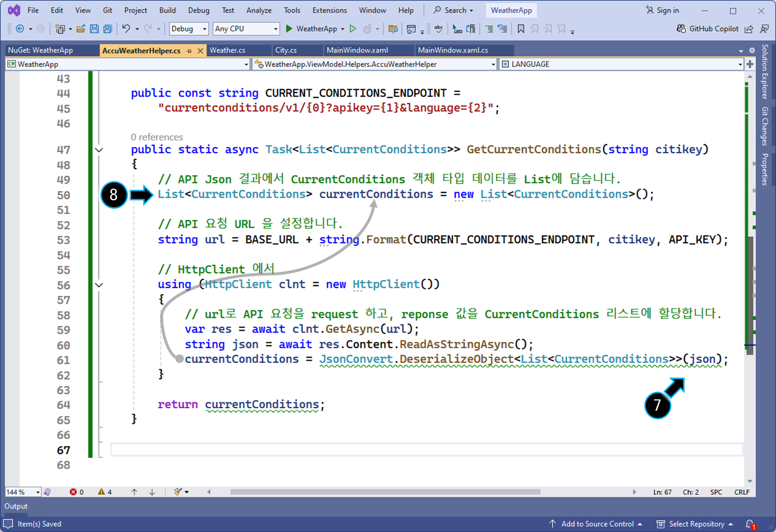
Task: Click the New Project toolbar icon
Action: [x=60, y=29]
